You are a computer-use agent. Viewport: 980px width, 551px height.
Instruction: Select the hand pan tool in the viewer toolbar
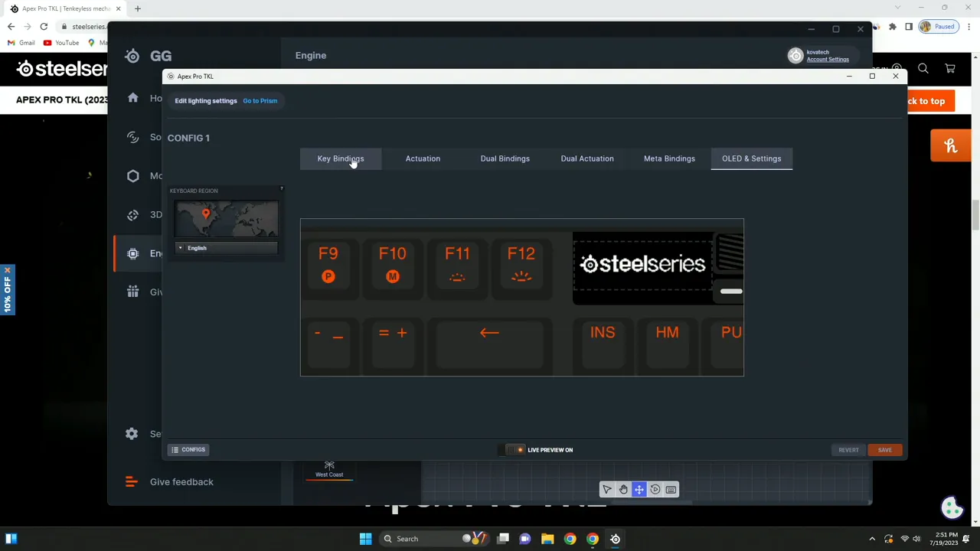point(623,490)
